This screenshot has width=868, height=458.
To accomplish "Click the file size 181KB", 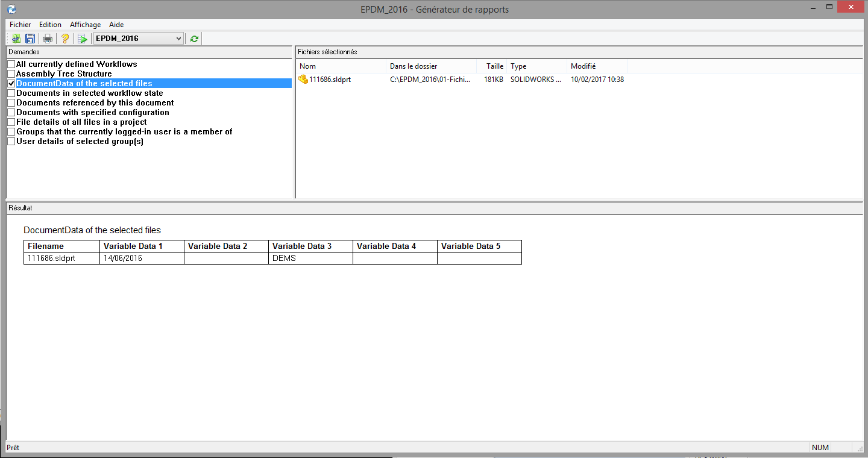I will [x=494, y=80].
